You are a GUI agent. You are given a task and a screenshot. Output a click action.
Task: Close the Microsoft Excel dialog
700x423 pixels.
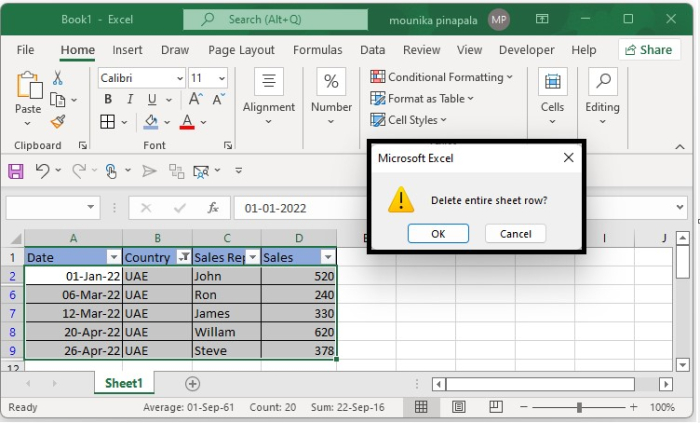click(x=568, y=158)
